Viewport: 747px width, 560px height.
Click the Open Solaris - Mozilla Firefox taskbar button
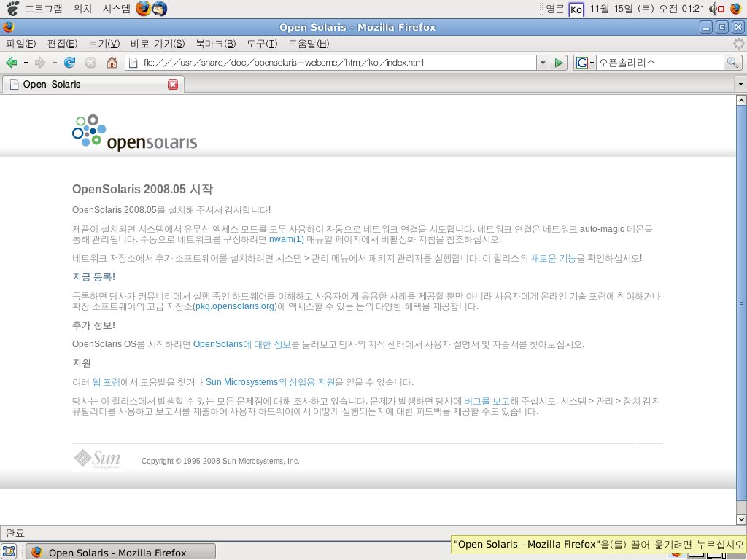click(x=120, y=553)
